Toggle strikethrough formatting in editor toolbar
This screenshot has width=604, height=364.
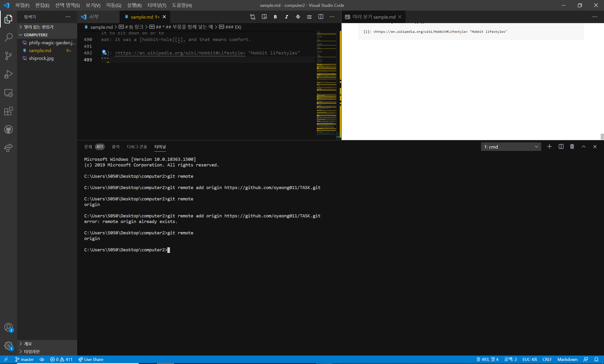click(298, 17)
